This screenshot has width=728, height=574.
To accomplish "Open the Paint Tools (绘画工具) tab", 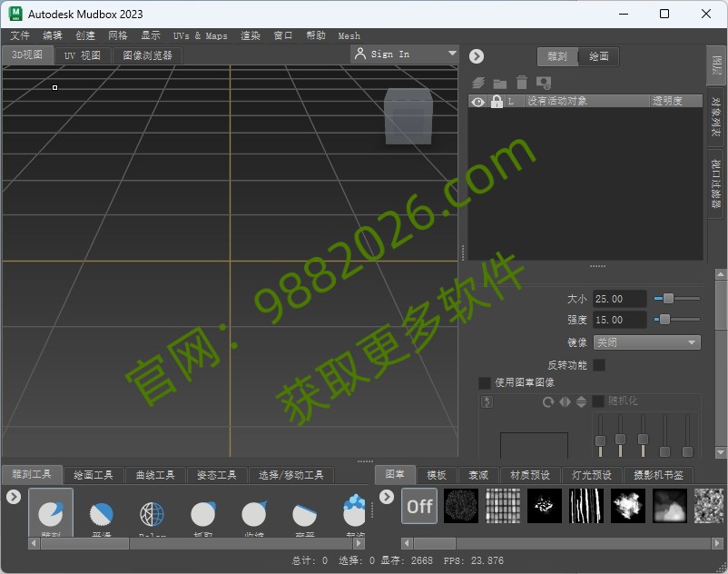I will point(93,475).
